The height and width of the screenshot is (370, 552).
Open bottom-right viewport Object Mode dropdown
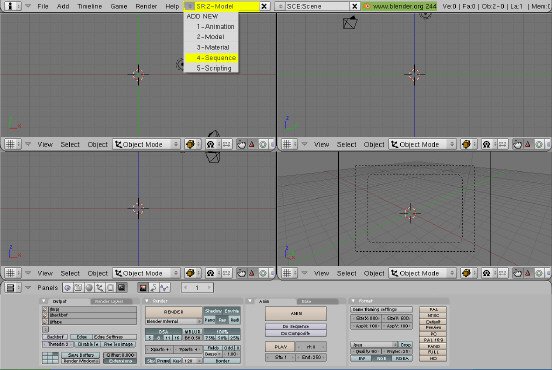(x=422, y=273)
